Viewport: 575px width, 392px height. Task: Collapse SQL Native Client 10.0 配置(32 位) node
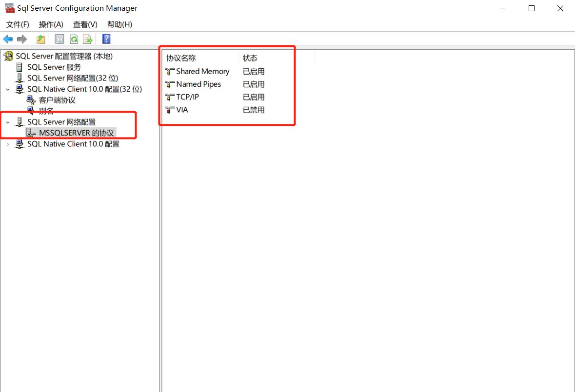[8, 89]
